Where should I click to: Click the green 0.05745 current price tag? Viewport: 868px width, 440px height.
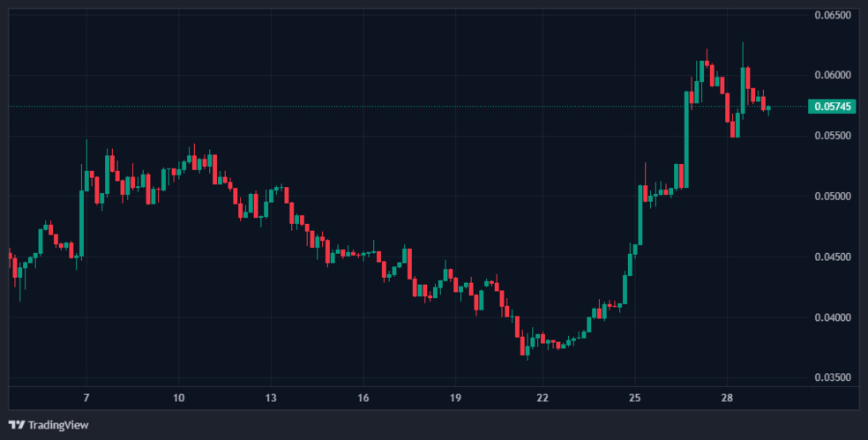(833, 107)
